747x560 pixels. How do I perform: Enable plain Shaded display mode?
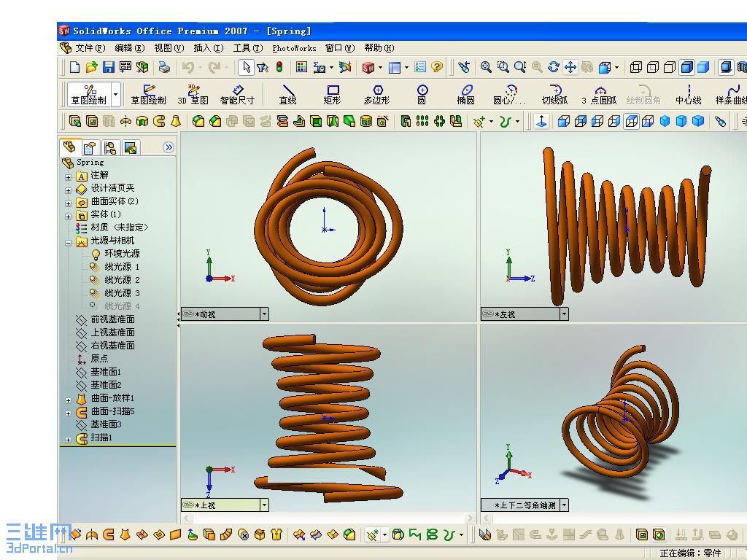click(x=704, y=67)
